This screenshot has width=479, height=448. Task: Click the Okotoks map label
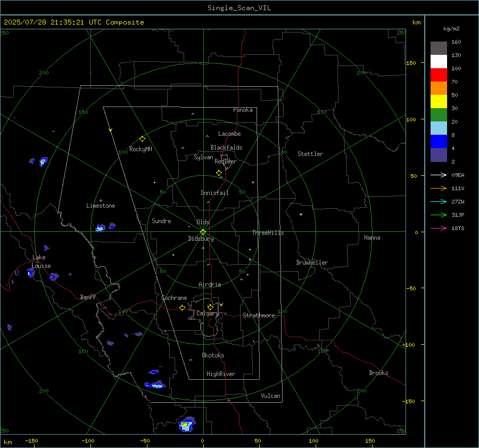click(x=213, y=355)
